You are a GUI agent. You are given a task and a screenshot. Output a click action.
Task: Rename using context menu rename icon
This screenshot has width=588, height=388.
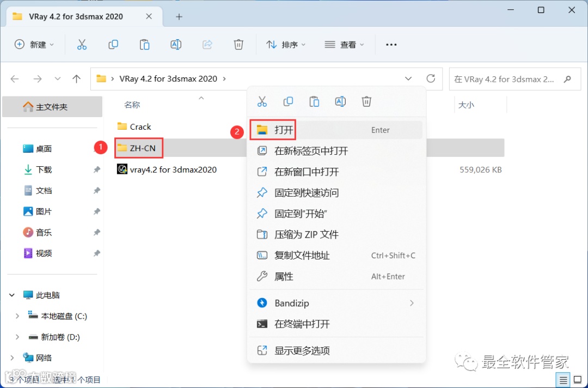click(x=340, y=101)
